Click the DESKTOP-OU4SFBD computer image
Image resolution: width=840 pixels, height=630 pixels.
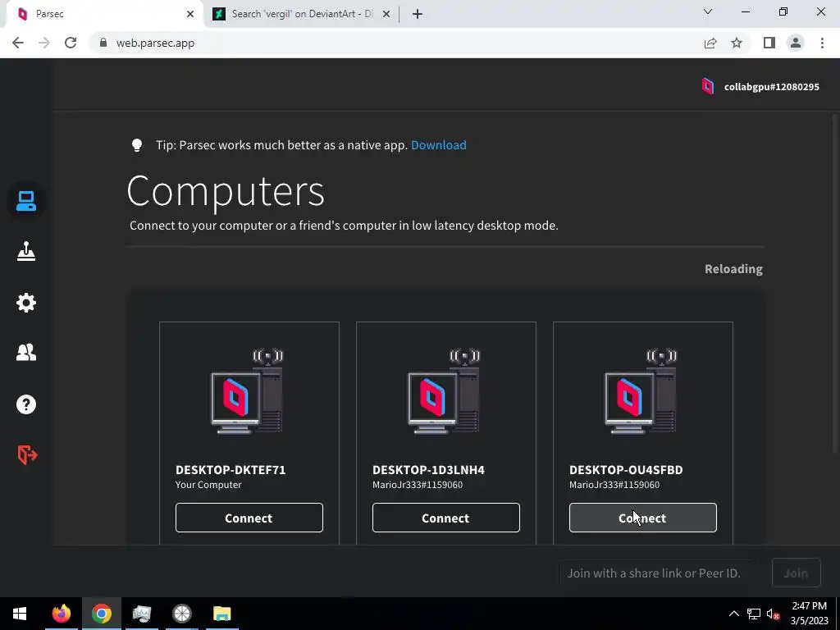pyautogui.click(x=641, y=391)
